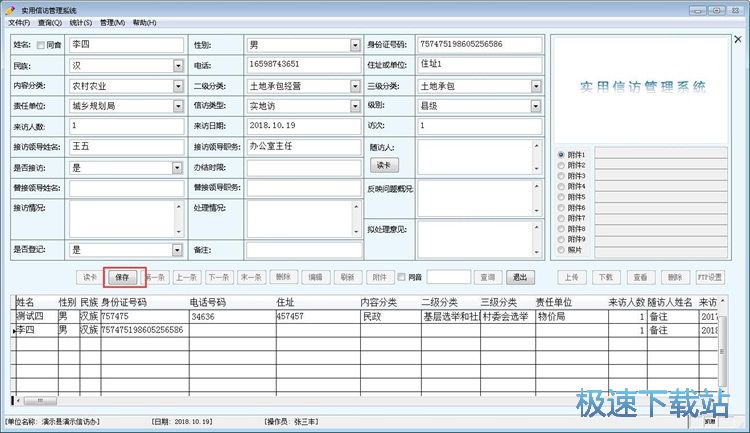Go to next record with 下一条

pos(219,277)
